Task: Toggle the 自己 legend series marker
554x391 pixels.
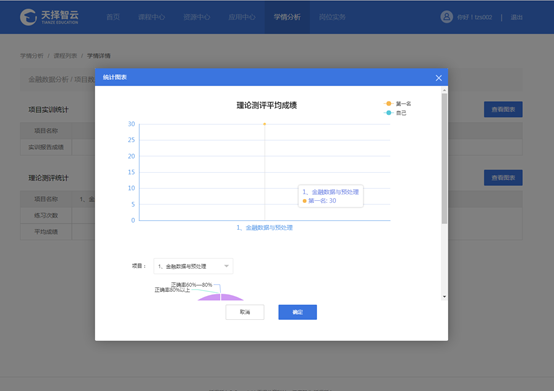Action: 388,113
